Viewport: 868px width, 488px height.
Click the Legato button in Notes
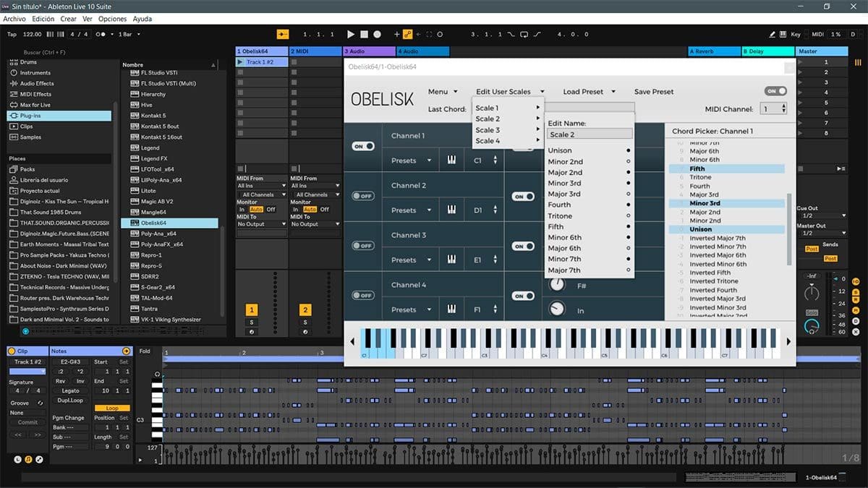[71, 390]
